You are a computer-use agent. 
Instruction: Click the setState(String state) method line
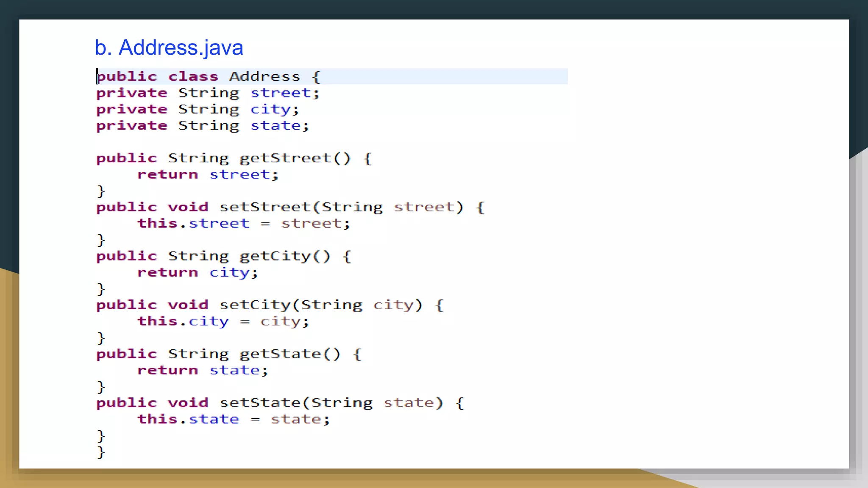click(x=280, y=403)
